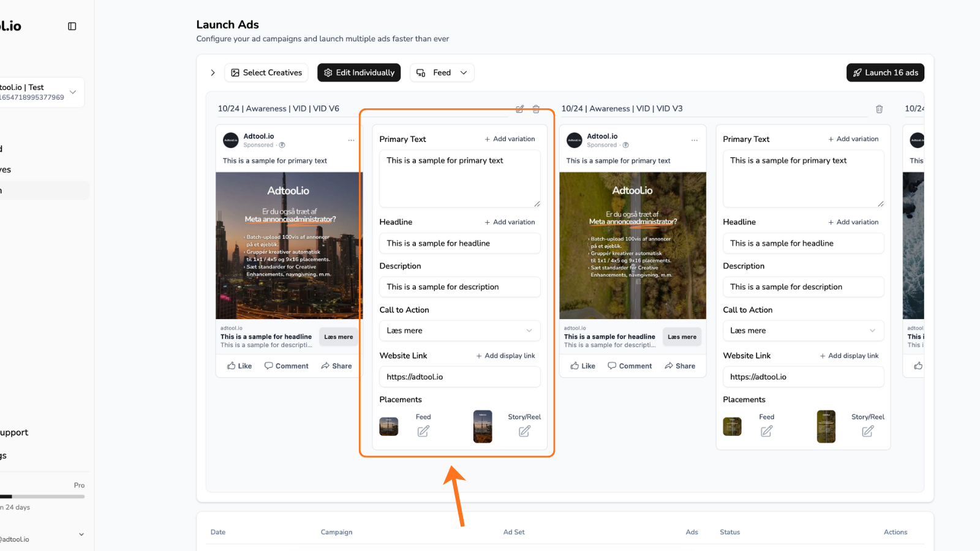Focus the VID V3 primary text area
The height and width of the screenshot is (551, 980).
pos(804,179)
